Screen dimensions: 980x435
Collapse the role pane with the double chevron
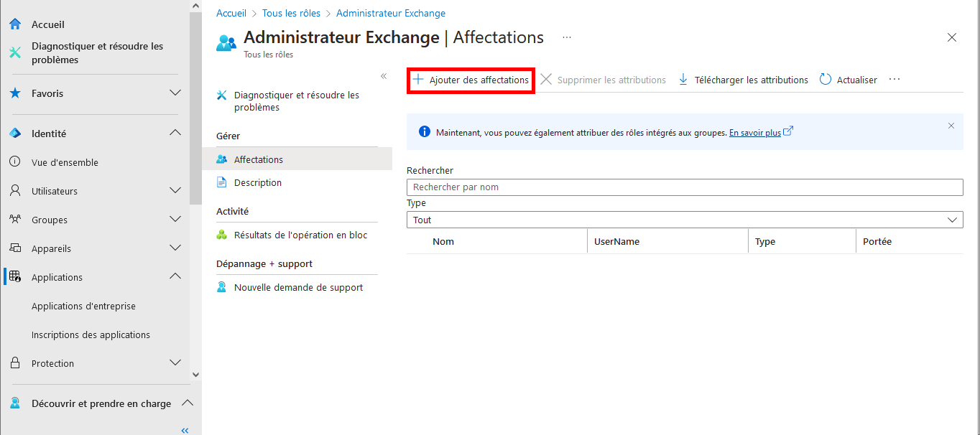(x=383, y=75)
